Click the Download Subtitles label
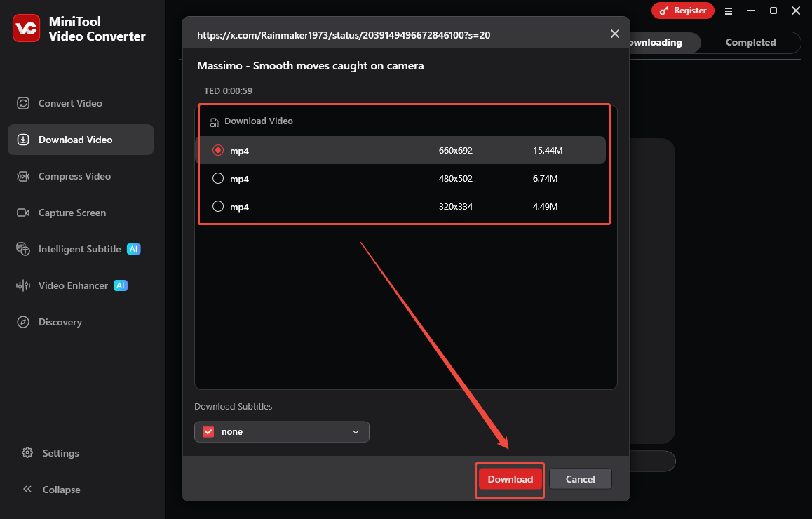812x519 pixels. click(233, 406)
